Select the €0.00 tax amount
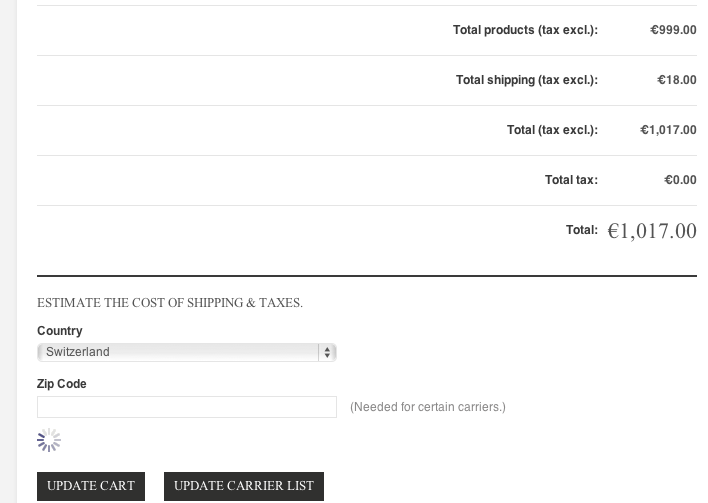 pyautogui.click(x=680, y=180)
